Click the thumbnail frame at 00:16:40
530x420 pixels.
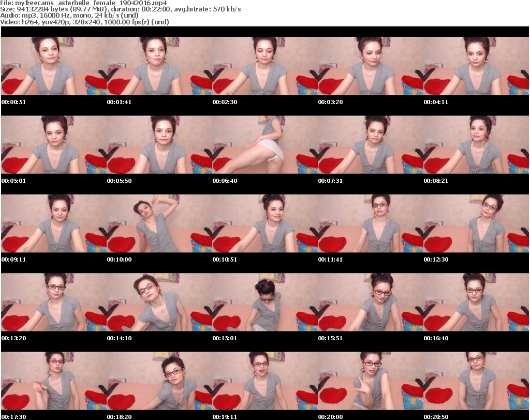tap(476, 302)
